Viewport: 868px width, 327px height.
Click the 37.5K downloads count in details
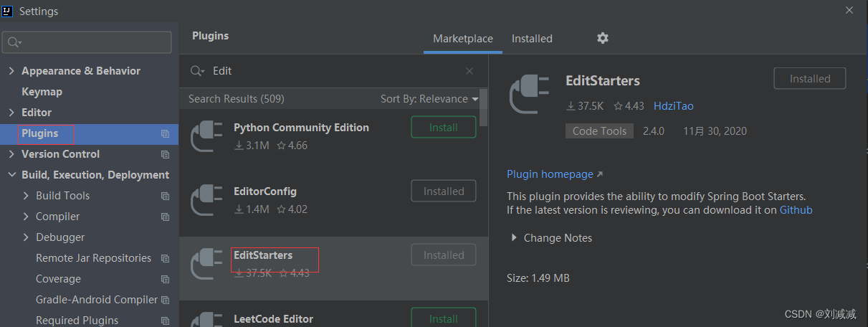click(x=585, y=106)
